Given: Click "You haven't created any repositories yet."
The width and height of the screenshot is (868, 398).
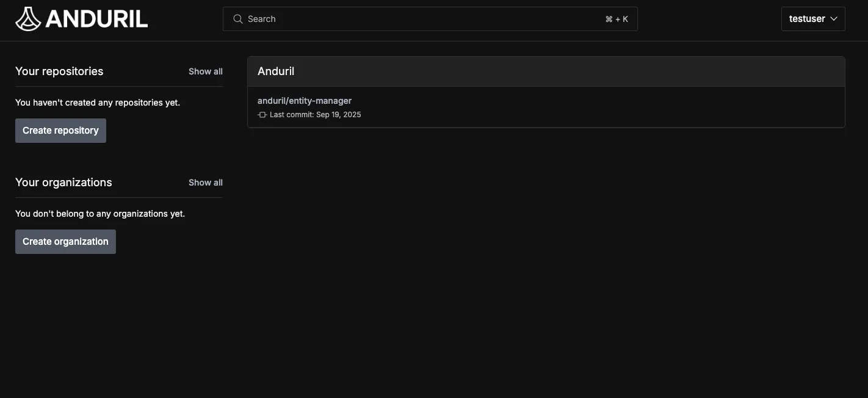Looking at the screenshot, I should tap(98, 103).
